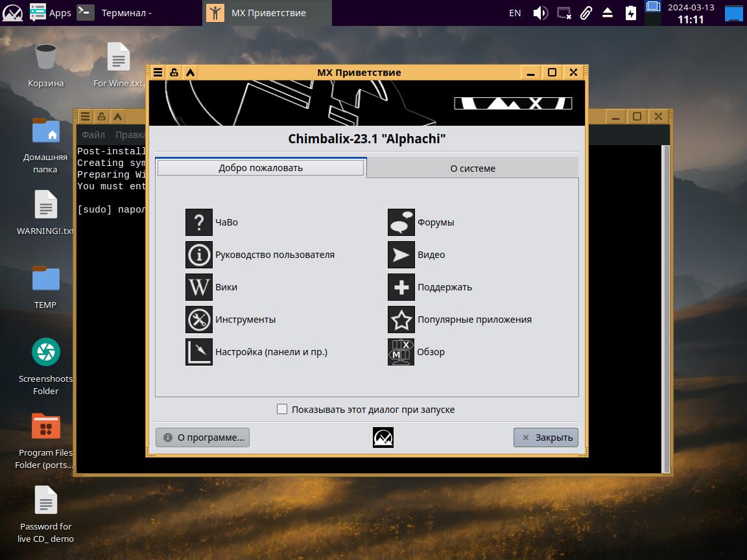Open the Видео play arrow icon
The height and width of the screenshot is (560, 747).
(x=401, y=255)
